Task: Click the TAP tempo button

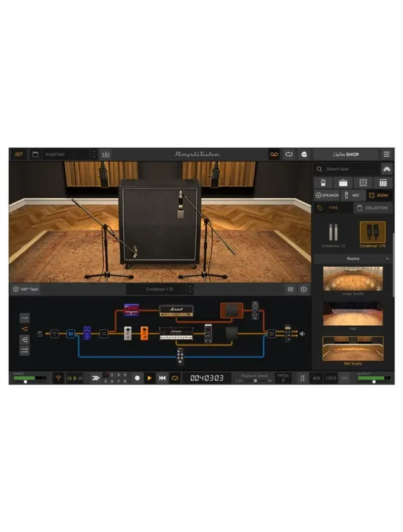Action: (344, 378)
